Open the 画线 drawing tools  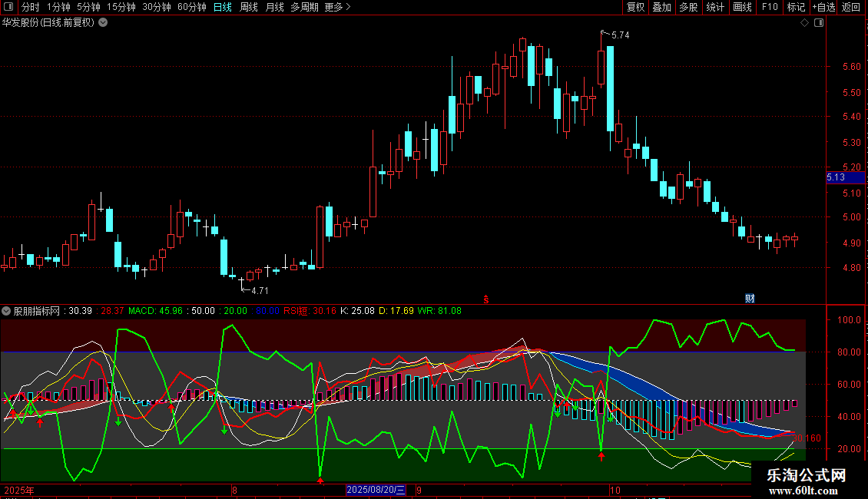click(x=742, y=7)
